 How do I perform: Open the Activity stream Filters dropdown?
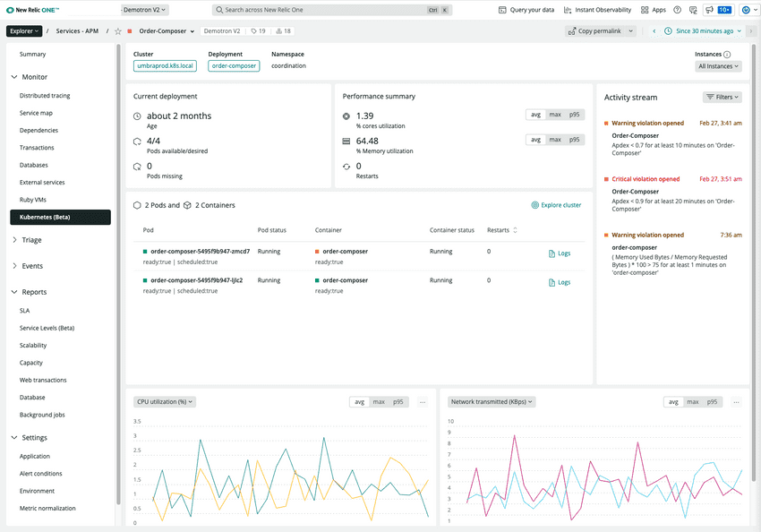(x=723, y=97)
